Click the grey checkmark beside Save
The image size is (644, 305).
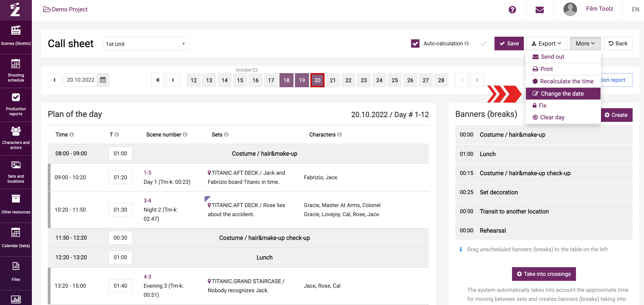click(x=484, y=44)
